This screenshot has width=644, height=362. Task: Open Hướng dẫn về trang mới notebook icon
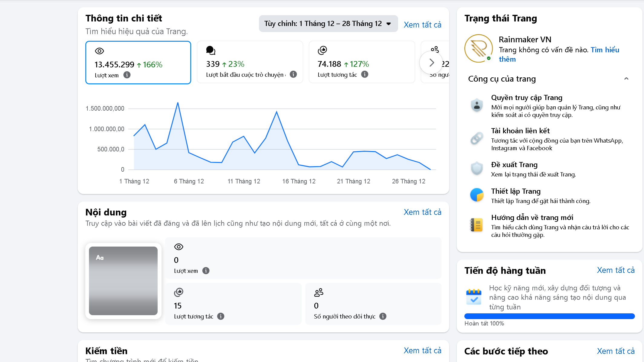[477, 225]
